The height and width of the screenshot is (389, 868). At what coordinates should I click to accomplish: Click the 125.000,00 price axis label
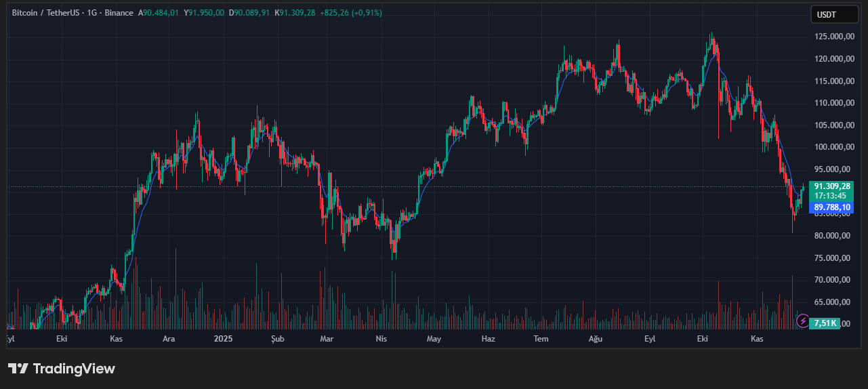pos(832,37)
